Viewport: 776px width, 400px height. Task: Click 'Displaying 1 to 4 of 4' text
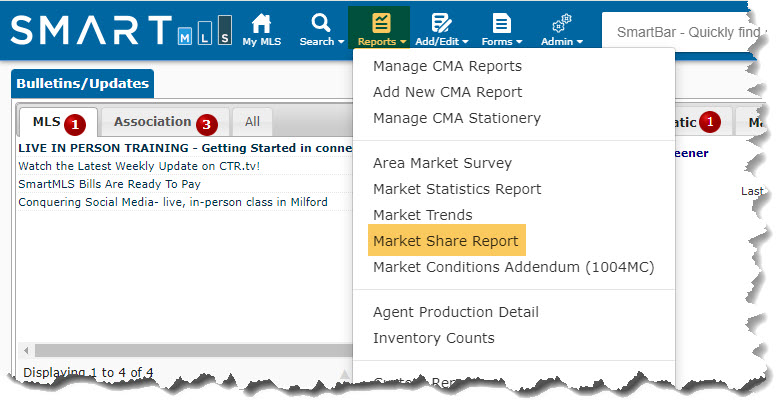coord(88,372)
